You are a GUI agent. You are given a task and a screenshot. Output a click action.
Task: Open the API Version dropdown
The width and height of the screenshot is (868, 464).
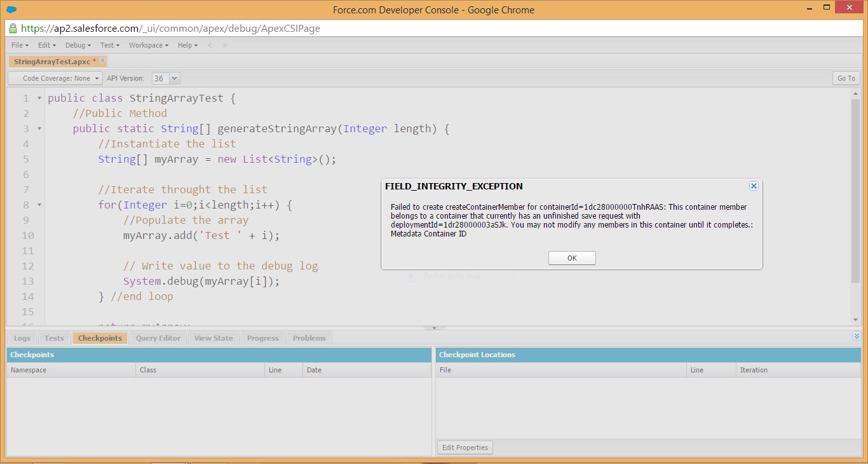pos(173,78)
